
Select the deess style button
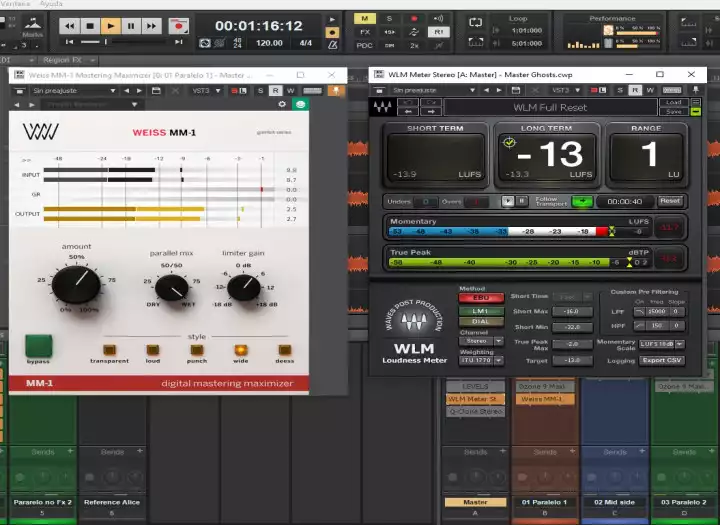click(285, 350)
